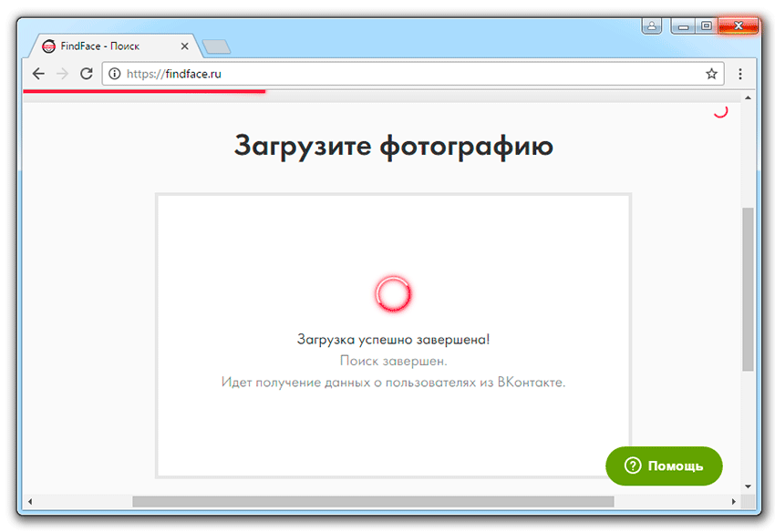Open the Chrome three-dot menu
775x532 pixels.
click(740, 74)
